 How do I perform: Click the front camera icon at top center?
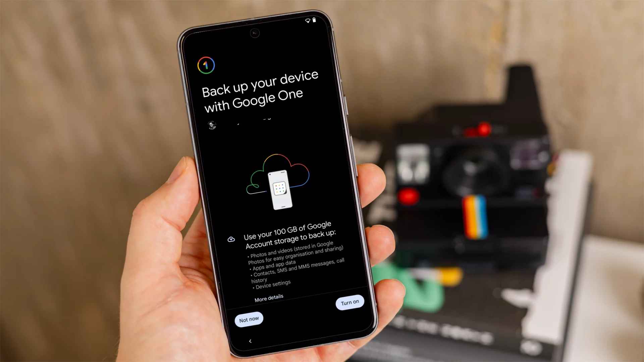point(254,33)
